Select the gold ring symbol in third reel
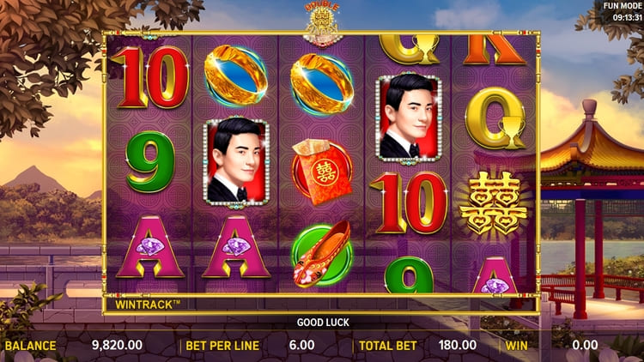 (x=322, y=83)
